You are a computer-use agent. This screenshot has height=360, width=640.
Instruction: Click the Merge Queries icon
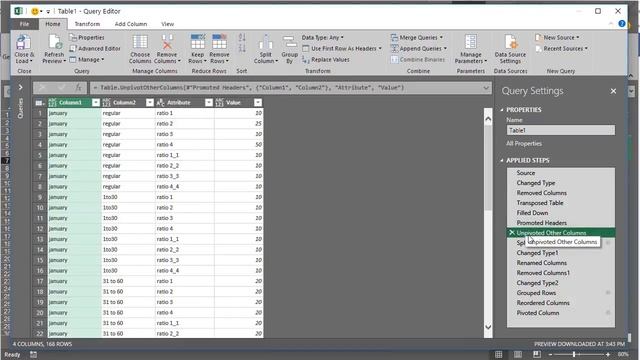pyautogui.click(x=394, y=38)
